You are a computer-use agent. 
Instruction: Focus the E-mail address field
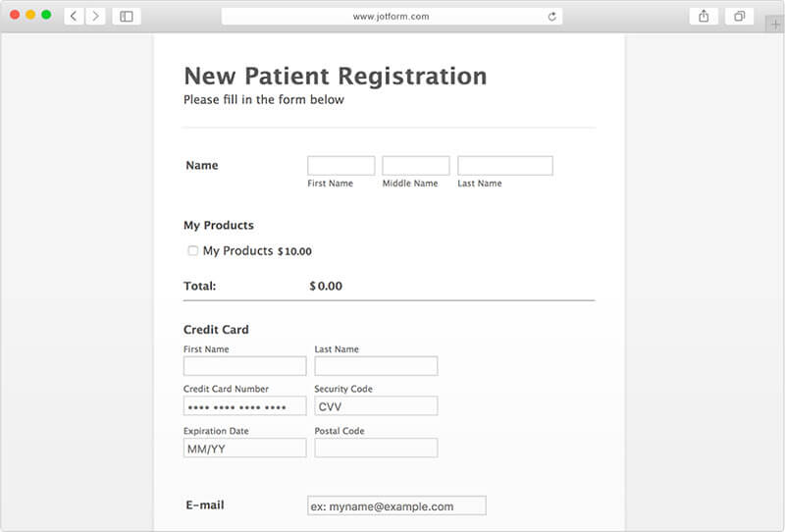click(396, 505)
